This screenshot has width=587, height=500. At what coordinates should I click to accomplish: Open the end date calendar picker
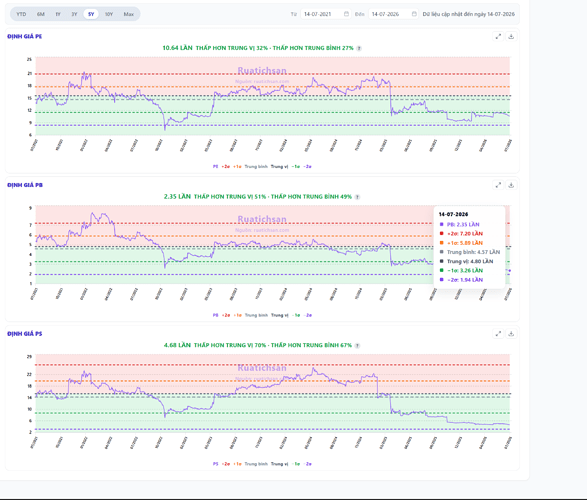click(x=414, y=14)
